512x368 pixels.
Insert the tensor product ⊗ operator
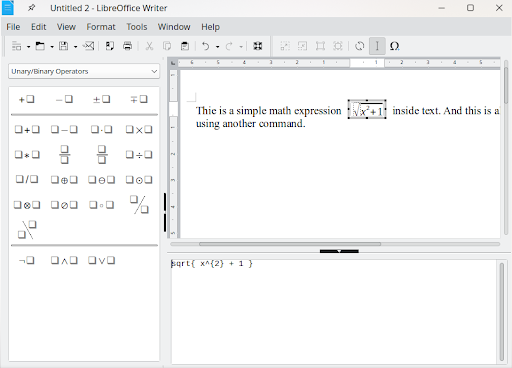[x=27, y=205]
